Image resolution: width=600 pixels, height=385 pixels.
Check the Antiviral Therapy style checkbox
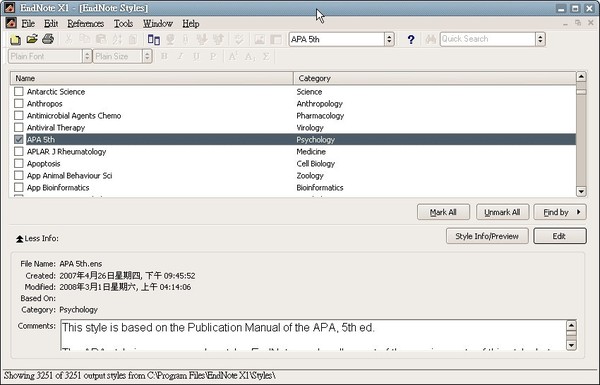point(18,127)
